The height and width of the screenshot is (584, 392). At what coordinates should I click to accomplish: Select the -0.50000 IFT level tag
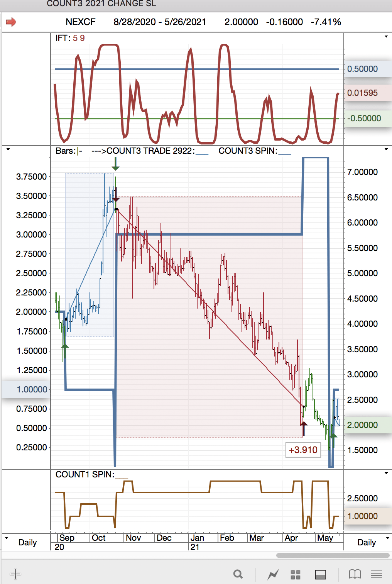368,118
